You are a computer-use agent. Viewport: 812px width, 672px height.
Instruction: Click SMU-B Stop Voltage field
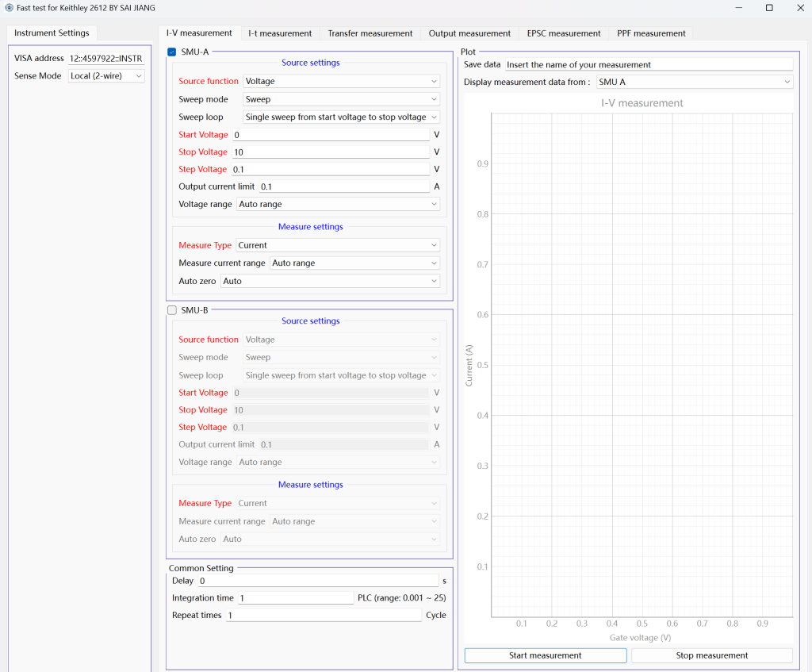pyautogui.click(x=331, y=410)
